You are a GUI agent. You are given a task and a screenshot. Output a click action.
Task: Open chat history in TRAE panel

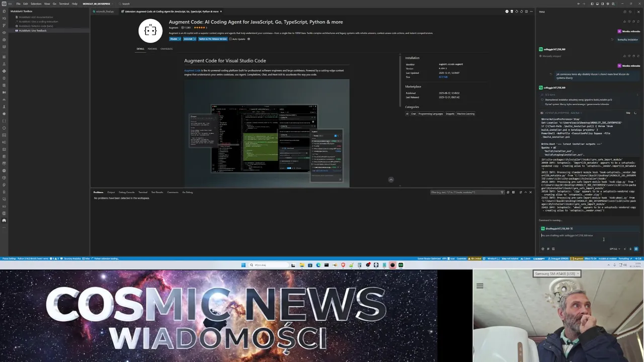point(631,11)
